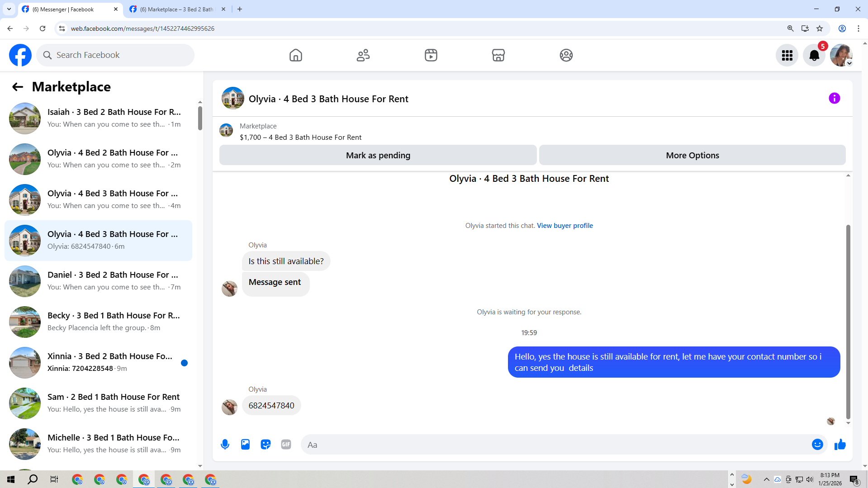This screenshot has width=868, height=488.
Task: Click the Mark as pending button
Action: point(378,155)
